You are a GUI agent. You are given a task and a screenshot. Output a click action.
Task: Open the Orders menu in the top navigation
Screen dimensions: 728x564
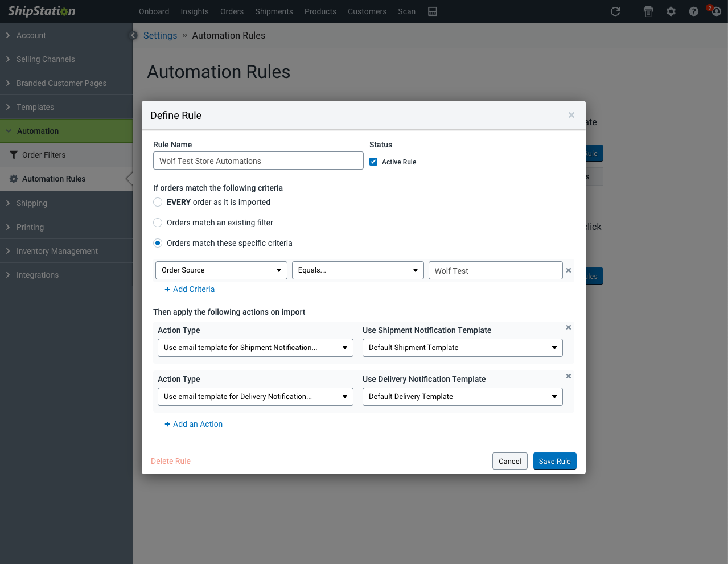coord(232,11)
